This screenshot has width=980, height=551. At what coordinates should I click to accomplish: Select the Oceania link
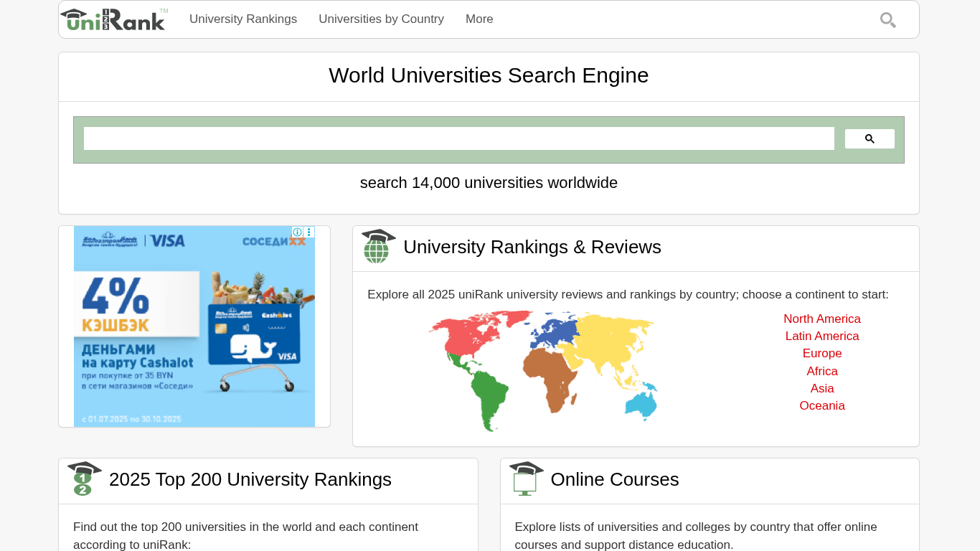(x=821, y=405)
